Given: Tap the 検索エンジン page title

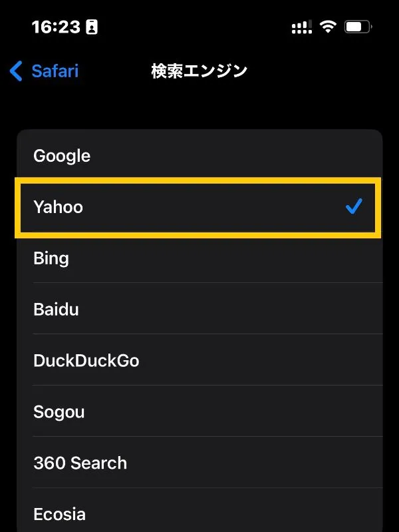Looking at the screenshot, I should [199, 71].
